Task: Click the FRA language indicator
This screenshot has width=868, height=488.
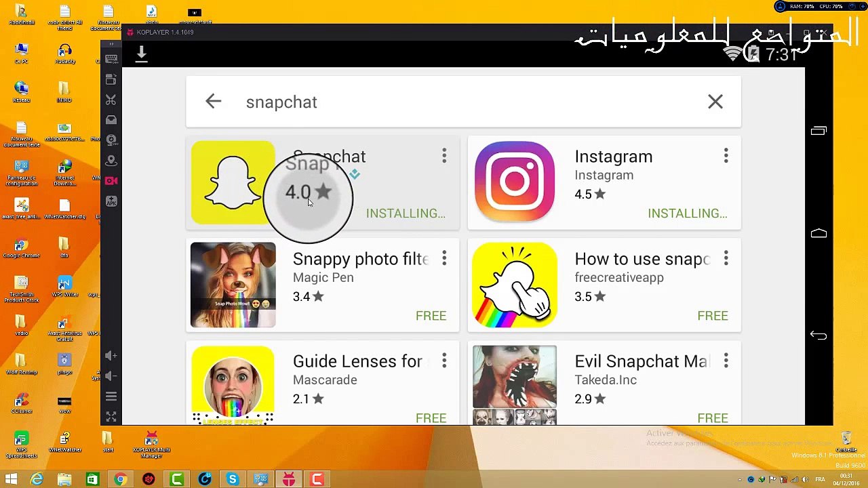Action: click(x=820, y=480)
